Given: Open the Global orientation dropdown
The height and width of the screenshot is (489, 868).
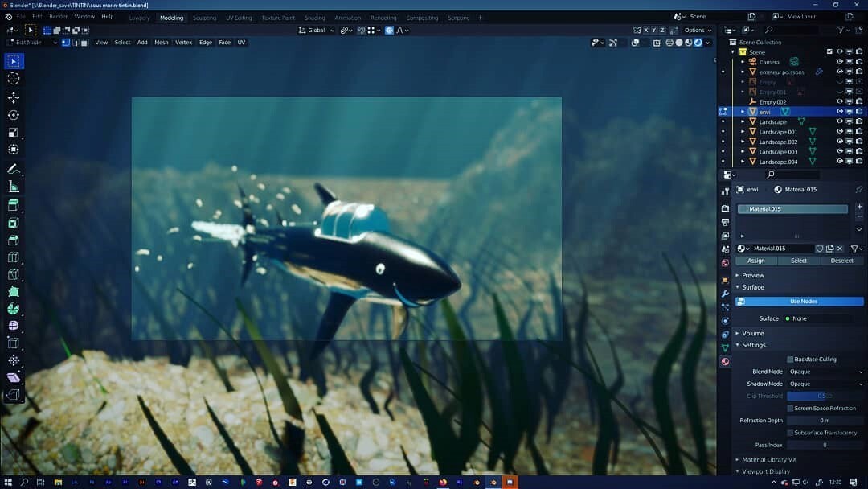Looking at the screenshot, I should tap(316, 31).
